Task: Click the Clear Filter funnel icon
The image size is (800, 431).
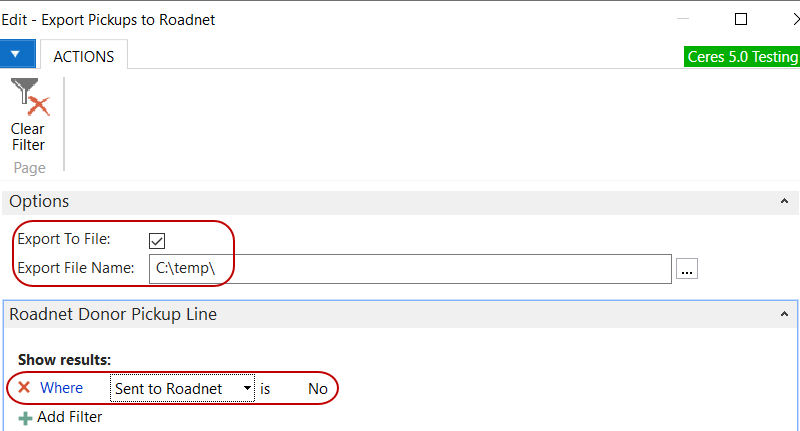Action: (29, 98)
